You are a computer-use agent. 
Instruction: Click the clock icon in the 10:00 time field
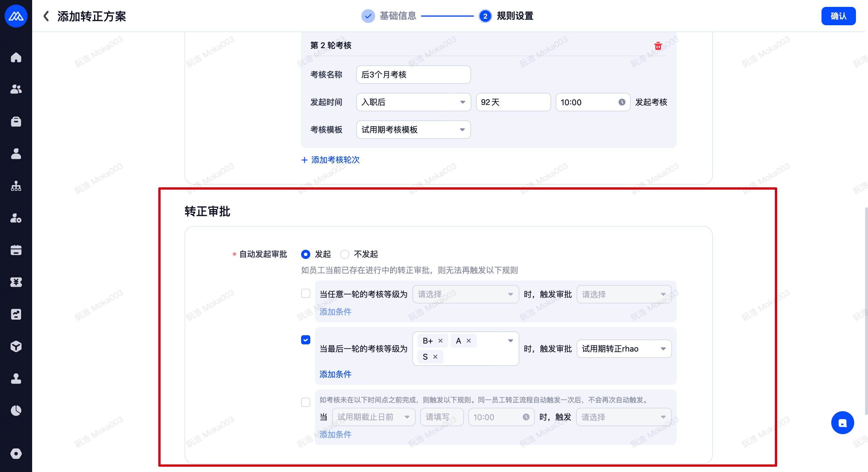pos(622,102)
